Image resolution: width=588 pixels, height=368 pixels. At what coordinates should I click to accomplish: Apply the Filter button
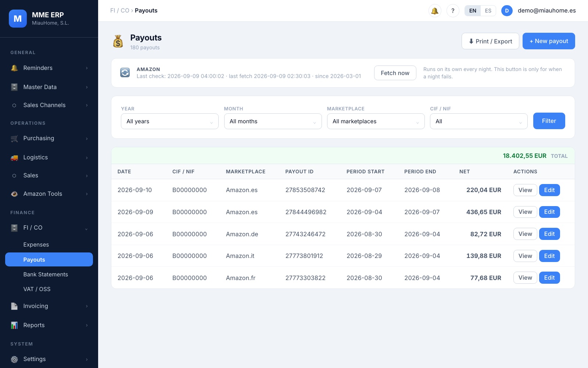pos(549,121)
